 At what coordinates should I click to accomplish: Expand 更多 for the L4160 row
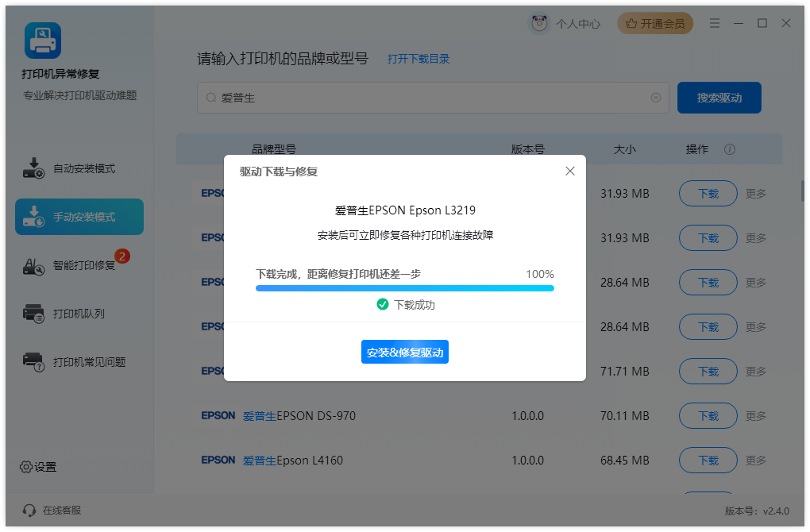pos(756,461)
